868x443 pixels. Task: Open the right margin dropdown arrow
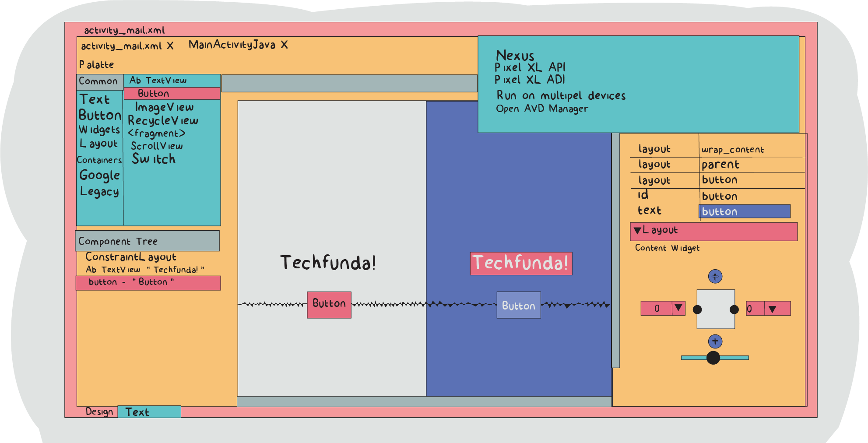[772, 309]
